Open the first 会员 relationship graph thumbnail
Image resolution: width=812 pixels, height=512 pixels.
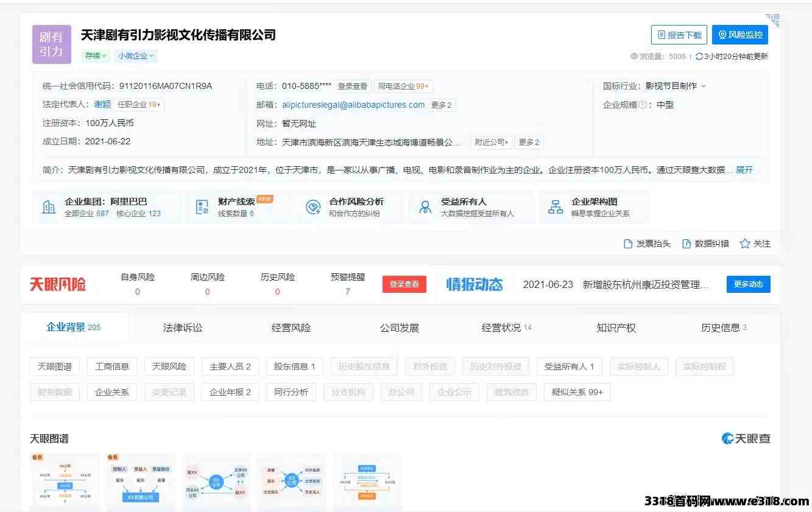coord(65,482)
